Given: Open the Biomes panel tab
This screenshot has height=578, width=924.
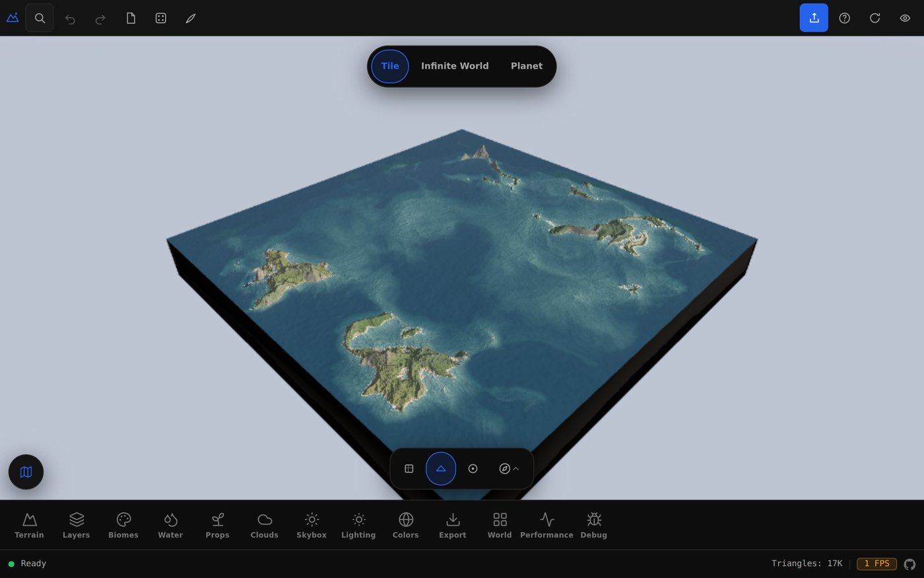Looking at the screenshot, I should pos(123,525).
